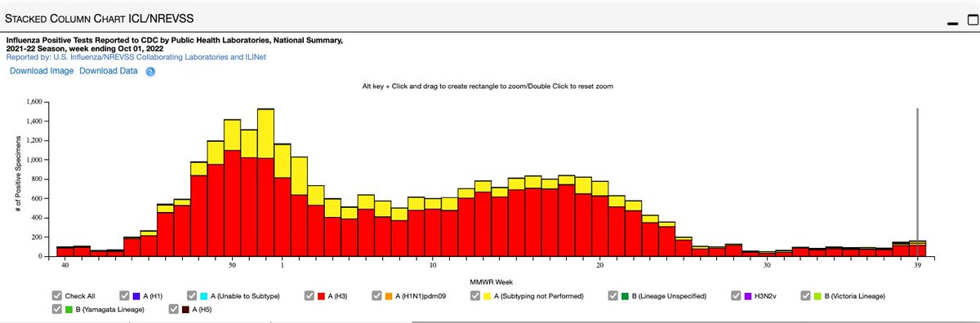Open the U.S. Influenza/NREVSS Collaborating Laboratories link
Image resolution: width=980 pixels, height=323 pixels.
click(x=136, y=57)
